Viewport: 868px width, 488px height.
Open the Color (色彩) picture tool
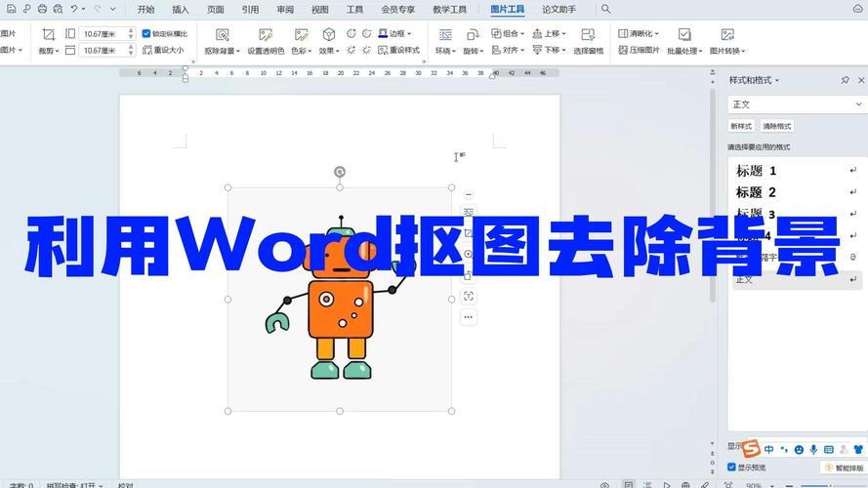(x=301, y=42)
